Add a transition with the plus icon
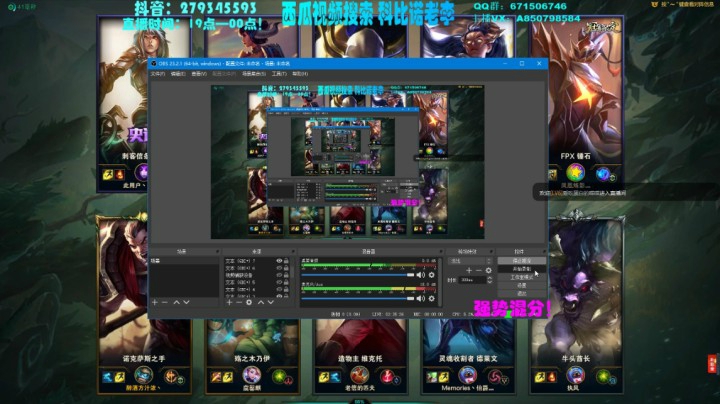720x404 pixels. click(469, 270)
